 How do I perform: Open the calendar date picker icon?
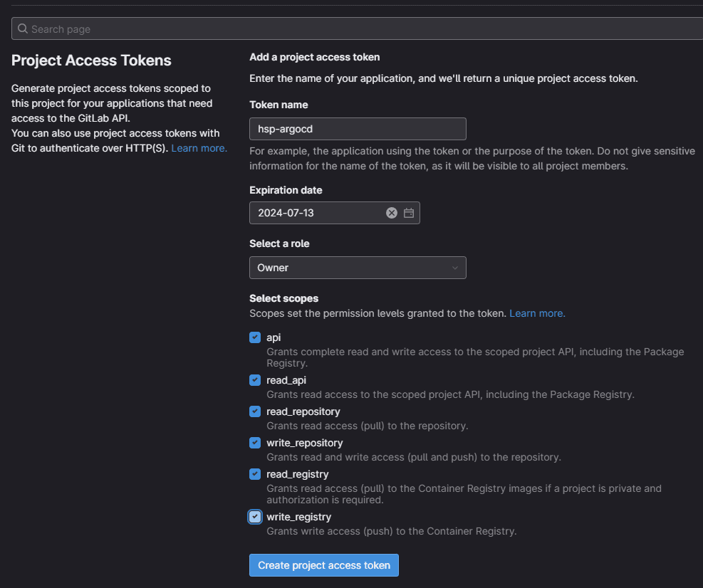click(409, 213)
